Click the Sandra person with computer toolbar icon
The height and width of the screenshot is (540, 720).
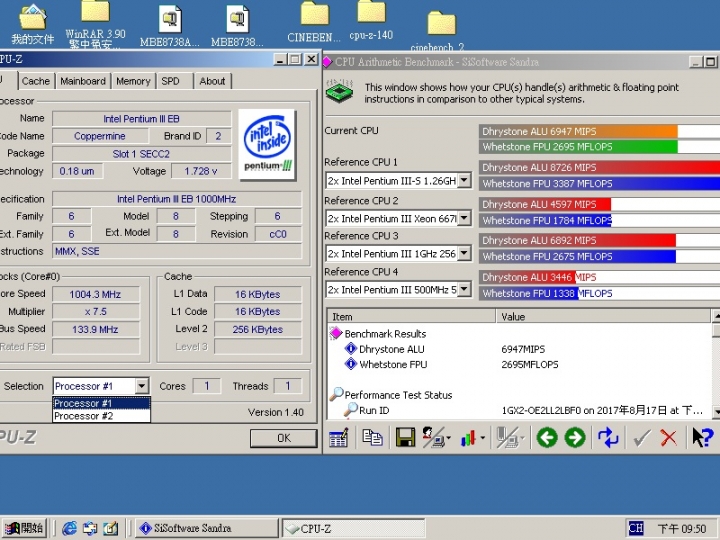[433, 437]
